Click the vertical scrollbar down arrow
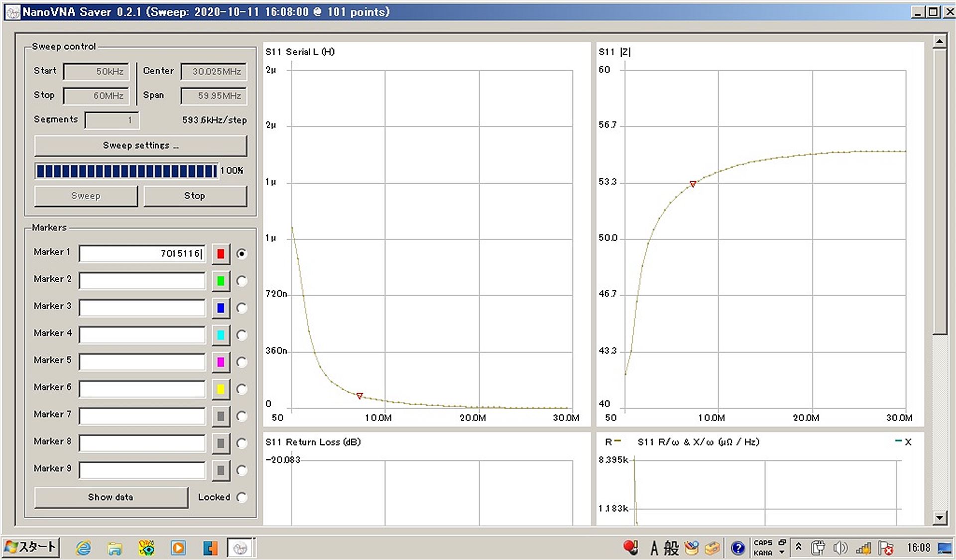This screenshot has height=560, width=956. point(939,518)
